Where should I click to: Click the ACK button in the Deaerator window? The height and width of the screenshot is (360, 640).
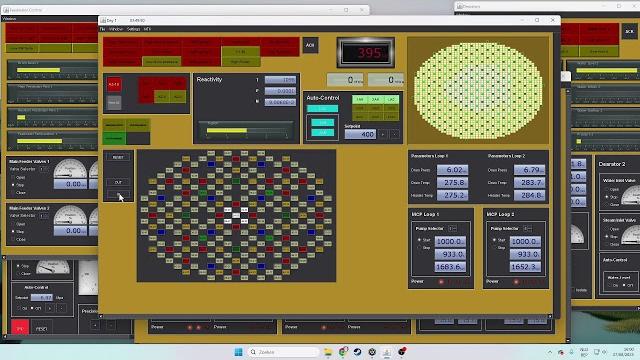(629, 31)
